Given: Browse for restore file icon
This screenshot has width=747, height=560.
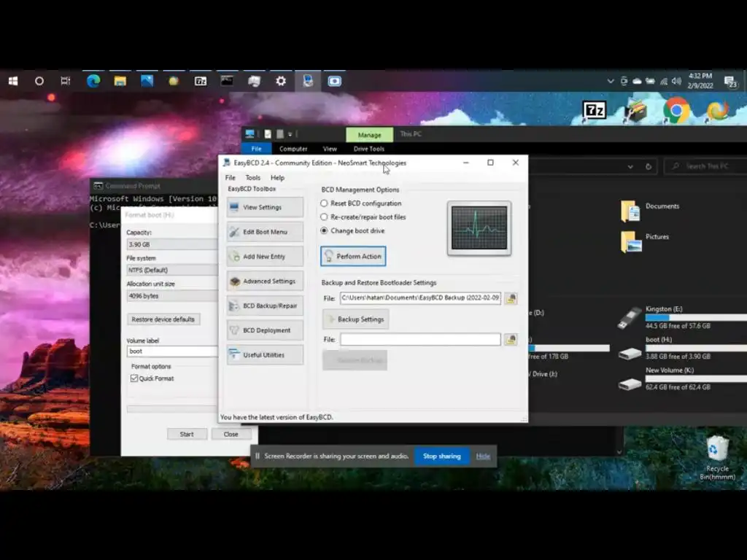Looking at the screenshot, I should [511, 340].
